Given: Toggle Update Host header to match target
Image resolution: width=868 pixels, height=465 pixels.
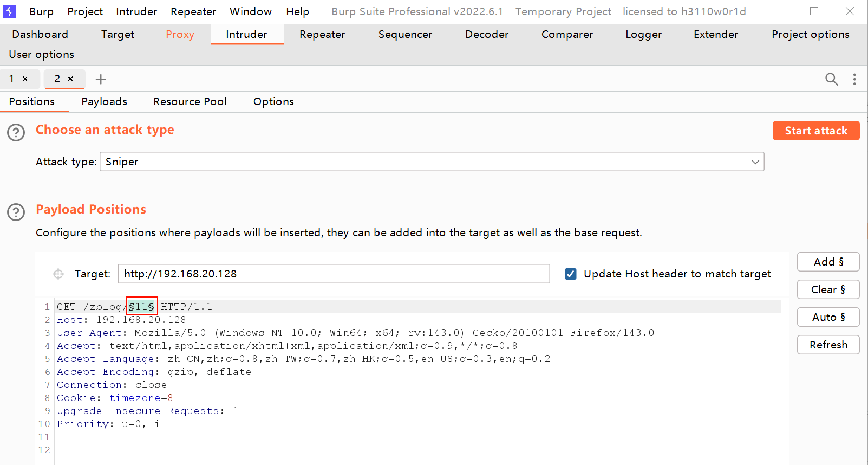Looking at the screenshot, I should pos(571,274).
